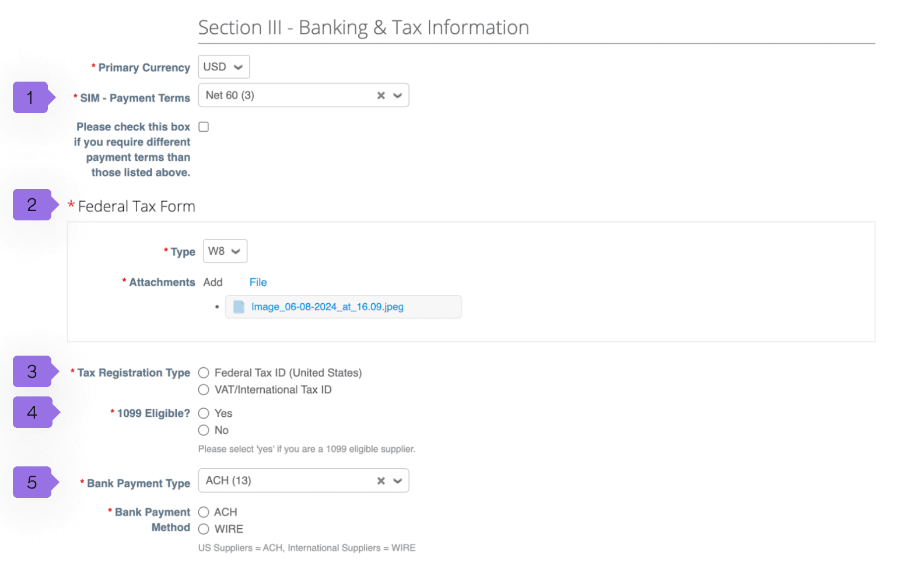Click the Net 60 (3) payment terms field
This screenshot has width=924, height=569.
[303, 96]
